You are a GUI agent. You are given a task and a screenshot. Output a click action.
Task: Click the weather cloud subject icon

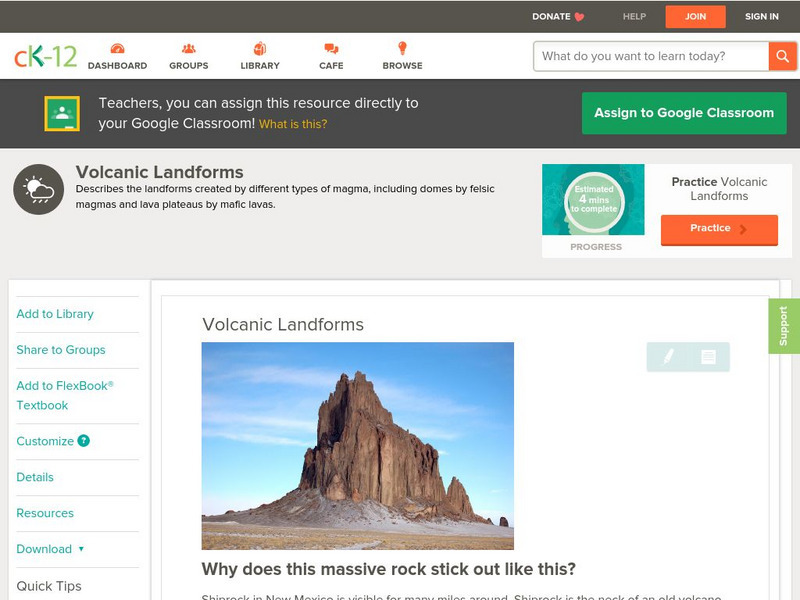click(39, 189)
